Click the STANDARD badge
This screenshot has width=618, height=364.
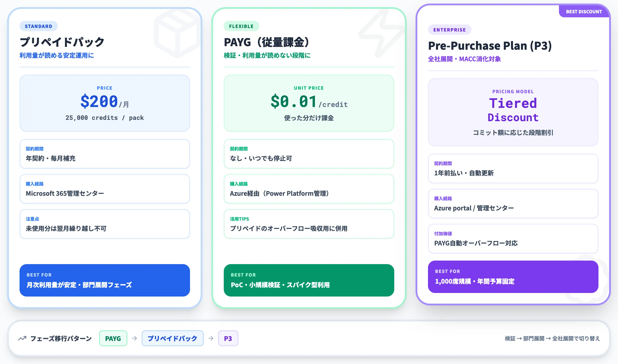(x=38, y=26)
